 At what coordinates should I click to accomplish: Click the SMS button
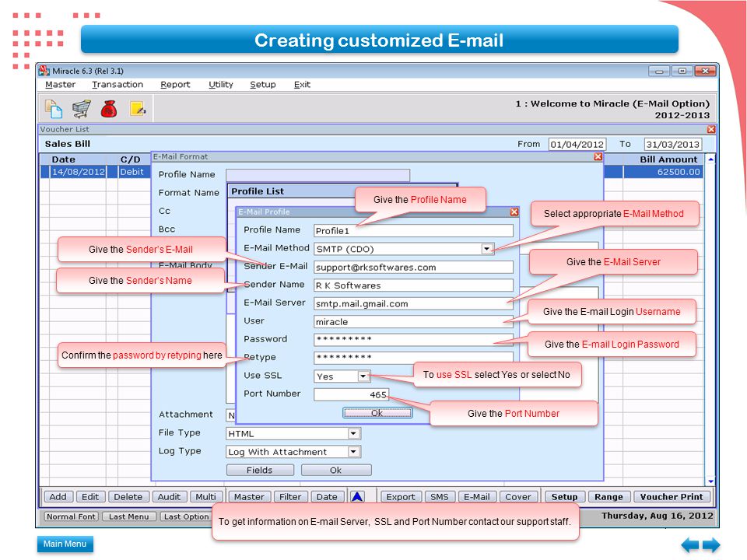tap(439, 497)
